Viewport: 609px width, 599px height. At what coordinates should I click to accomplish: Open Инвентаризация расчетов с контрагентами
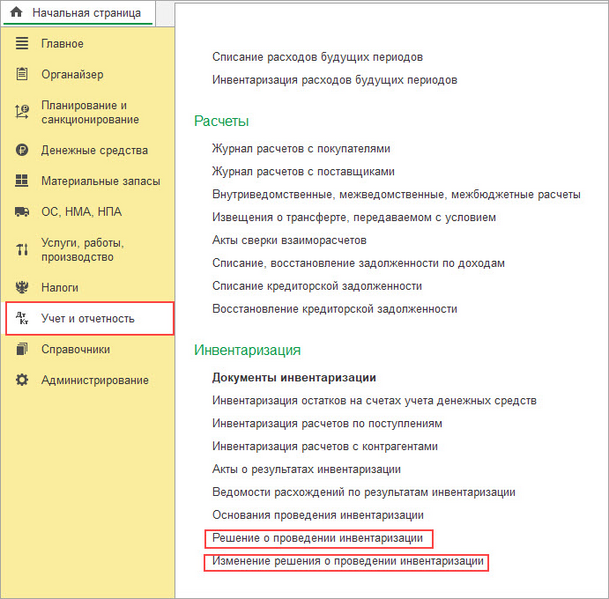(x=325, y=446)
